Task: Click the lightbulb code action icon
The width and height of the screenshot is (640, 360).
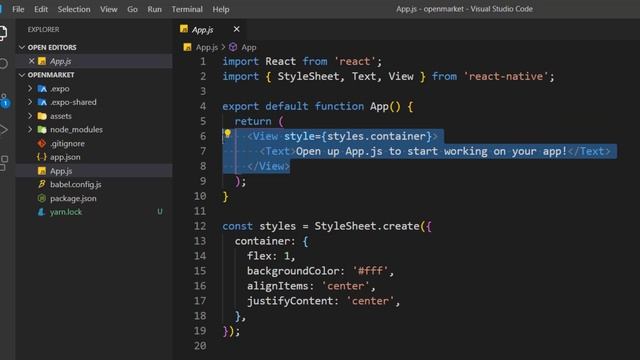Action: tap(228, 133)
